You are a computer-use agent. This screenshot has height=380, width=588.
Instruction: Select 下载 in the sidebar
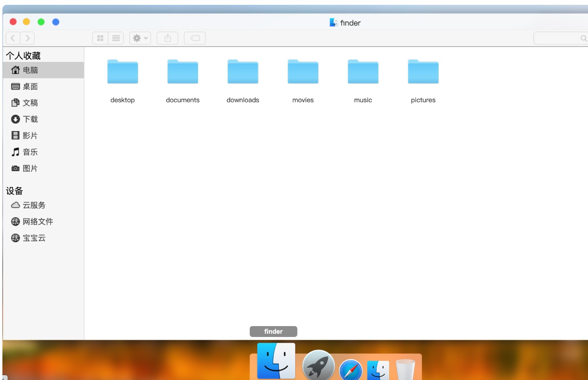pyautogui.click(x=30, y=119)
